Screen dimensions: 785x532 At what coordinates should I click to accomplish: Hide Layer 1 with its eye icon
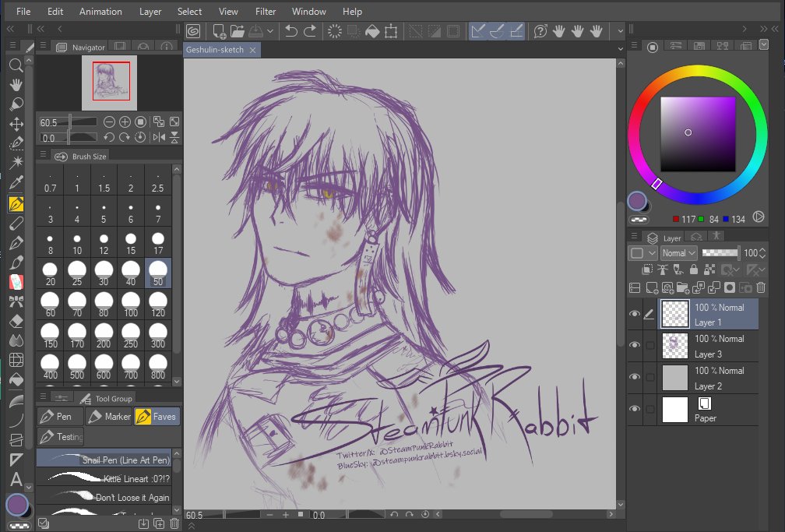click(634, 314)
